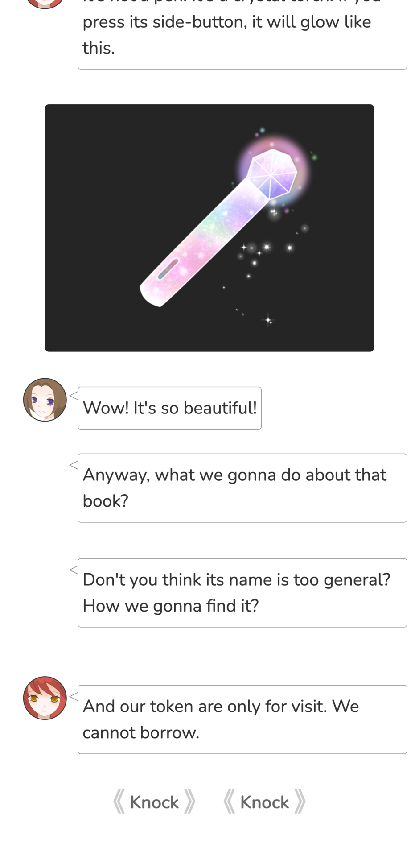Click the large four-point star sparkle at the image bottom
Image resolution: width=419 pixels, height=868 pixels.
coord(268,320)
